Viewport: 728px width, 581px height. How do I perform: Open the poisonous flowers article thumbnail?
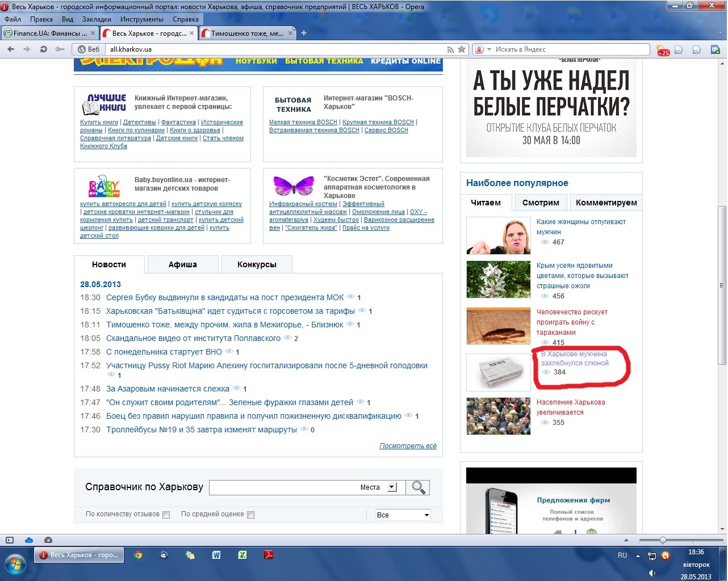[x=499, y=279]
